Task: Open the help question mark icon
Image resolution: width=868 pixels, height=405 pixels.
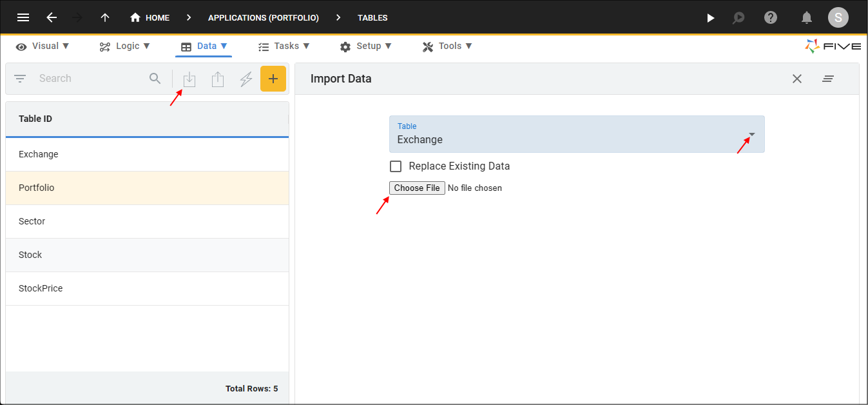Action: [x=771, y=17]
